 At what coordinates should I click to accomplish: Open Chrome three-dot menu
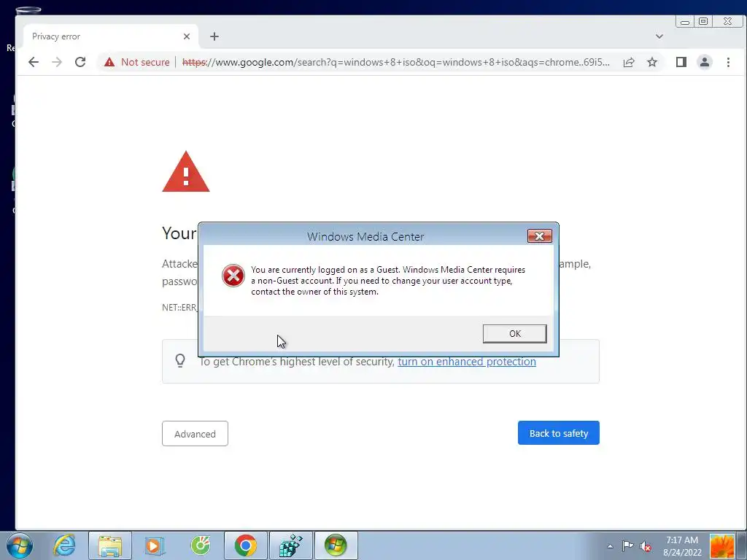728,62
